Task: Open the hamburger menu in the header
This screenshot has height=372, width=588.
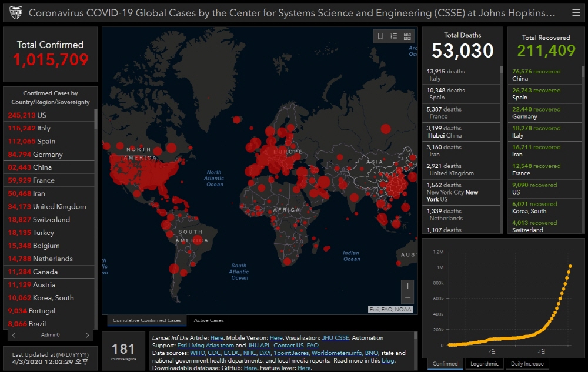Action: (x=576, y=12)
